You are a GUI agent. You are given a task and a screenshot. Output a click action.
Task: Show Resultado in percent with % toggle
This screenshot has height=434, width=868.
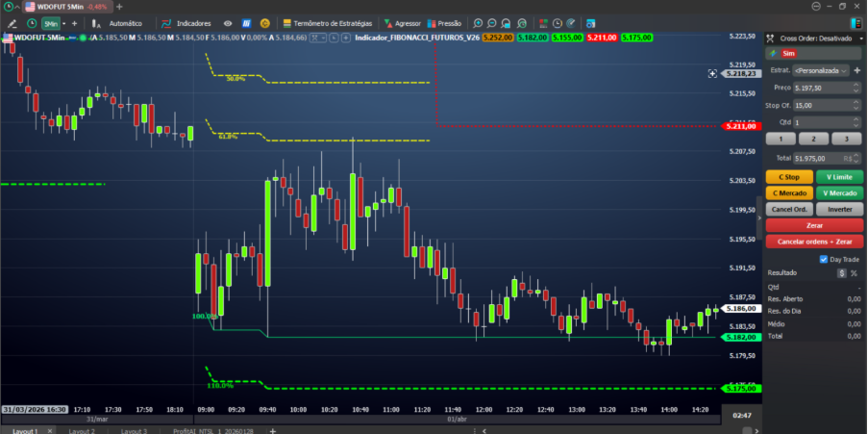854,272
